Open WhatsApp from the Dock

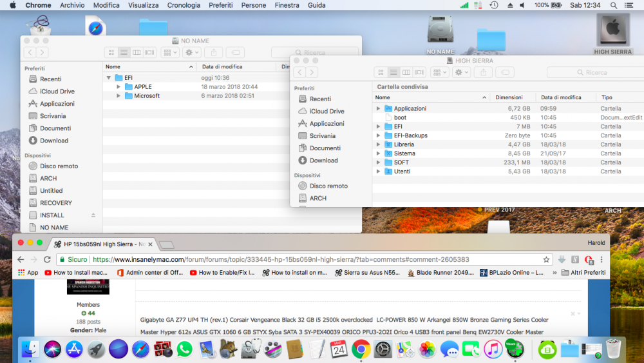[184, 349]
